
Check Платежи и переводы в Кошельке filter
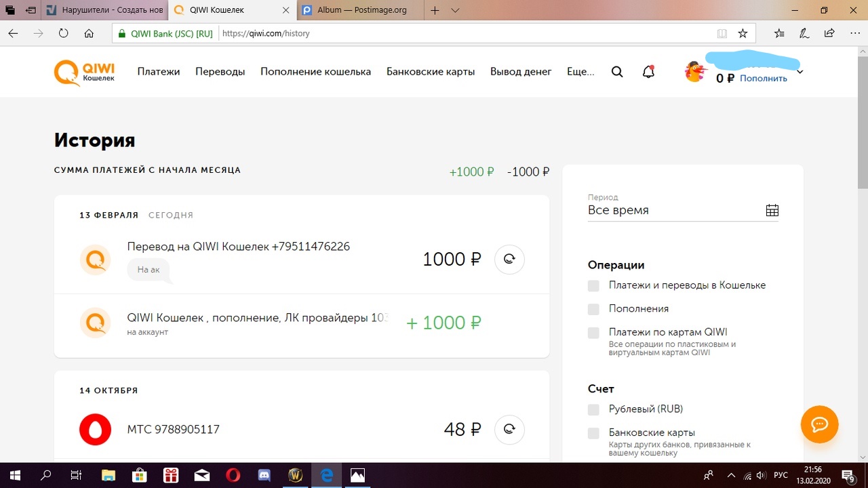tap(593, 285)
